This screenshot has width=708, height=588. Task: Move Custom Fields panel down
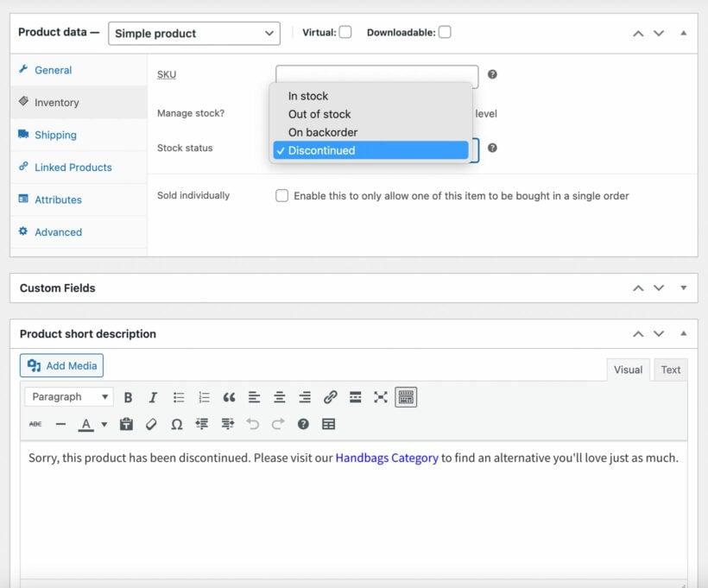click(x=659, y=288)
